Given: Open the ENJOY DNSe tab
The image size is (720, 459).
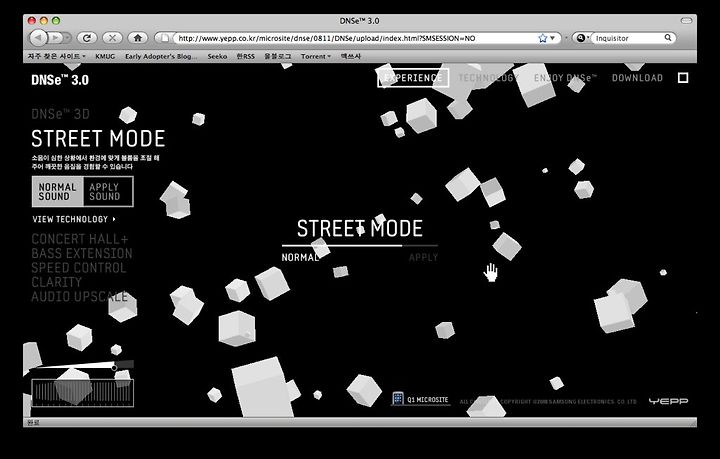Looking at the screenshot, I should [565, 78].
